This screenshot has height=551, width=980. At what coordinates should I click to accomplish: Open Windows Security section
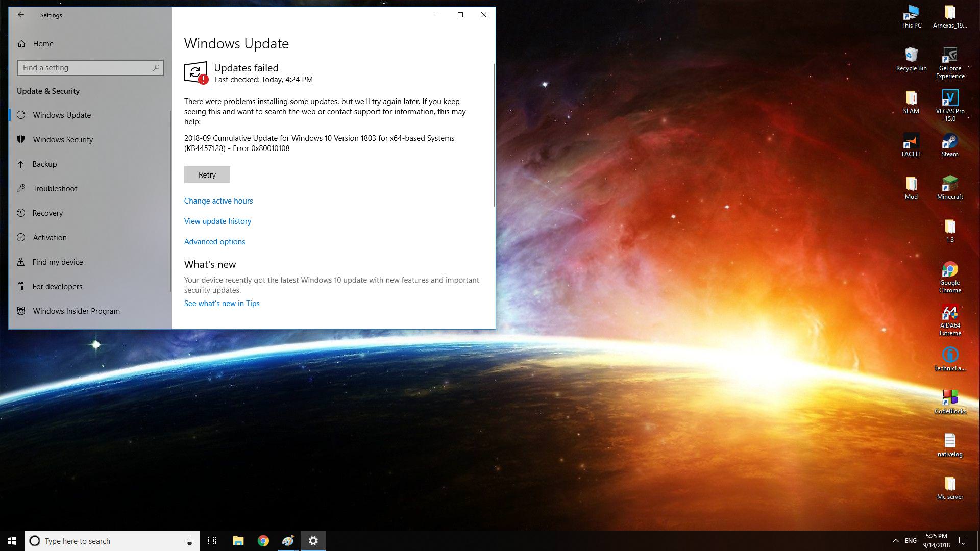tap(90, 139)
